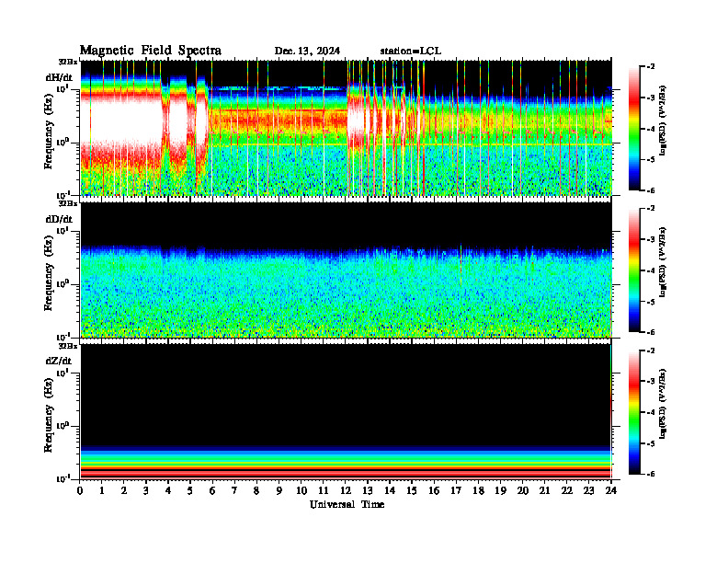Click hour "8" on the Universal Time axis
728x563 pixels.
pos(256,491)
